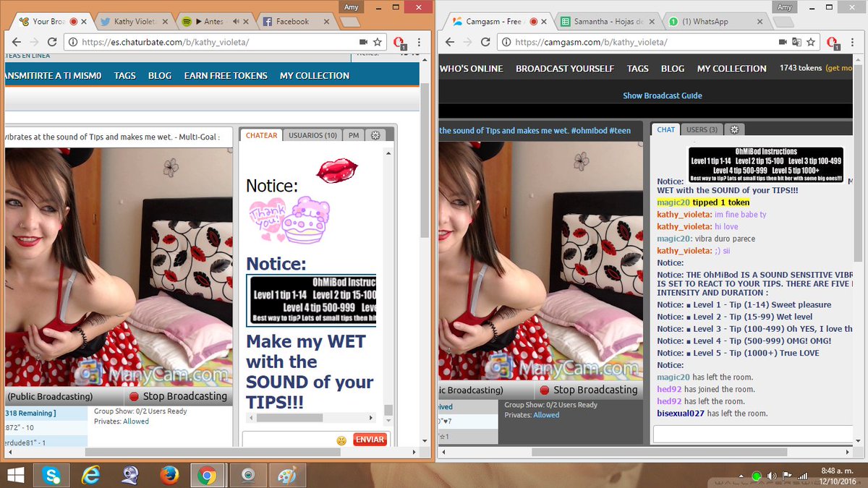The height and width of the screenshot is (488, 868).
Task: Open the PM tab in left chat
Action: coord(354,135)
